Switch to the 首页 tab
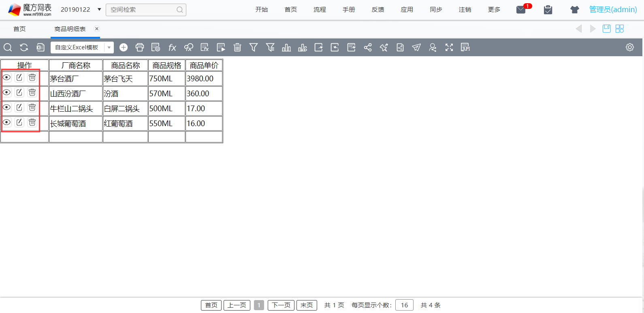The height and width of the screenshot is (313, 644). 19,29
